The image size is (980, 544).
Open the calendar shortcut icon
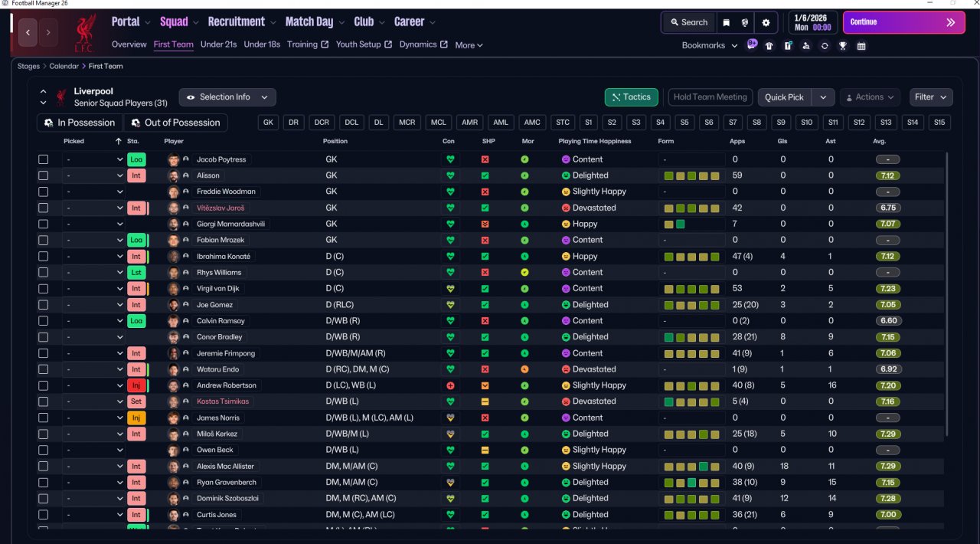pyautogui.click(x=861, y=46)
